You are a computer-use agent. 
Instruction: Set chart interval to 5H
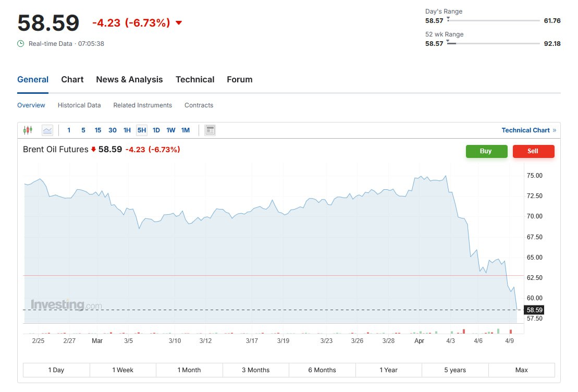coord(142,130)
